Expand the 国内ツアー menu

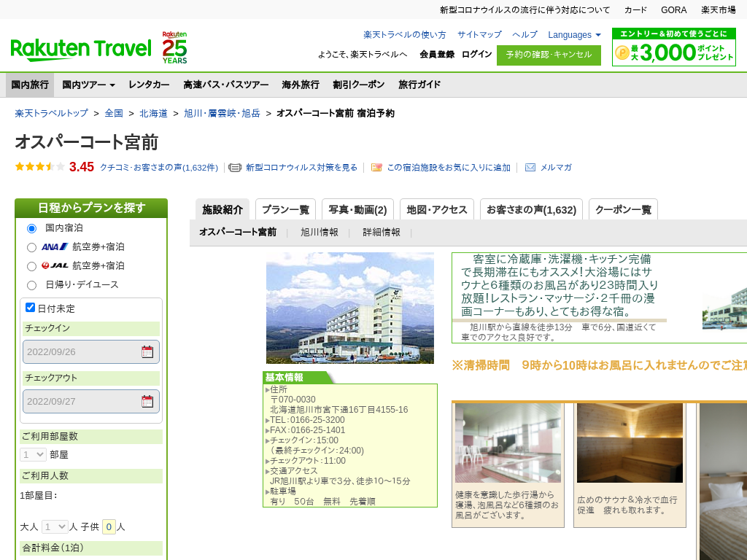click(x=88, y=85)
